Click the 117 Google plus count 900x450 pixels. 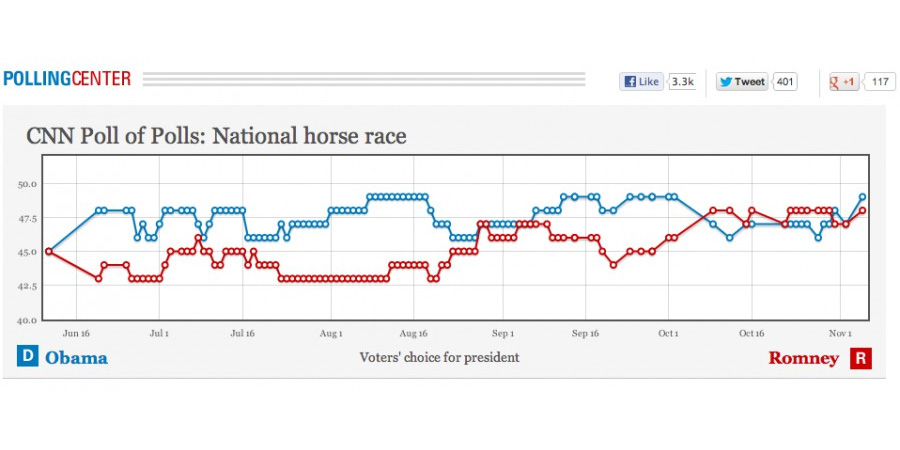(x=880, y=82)
